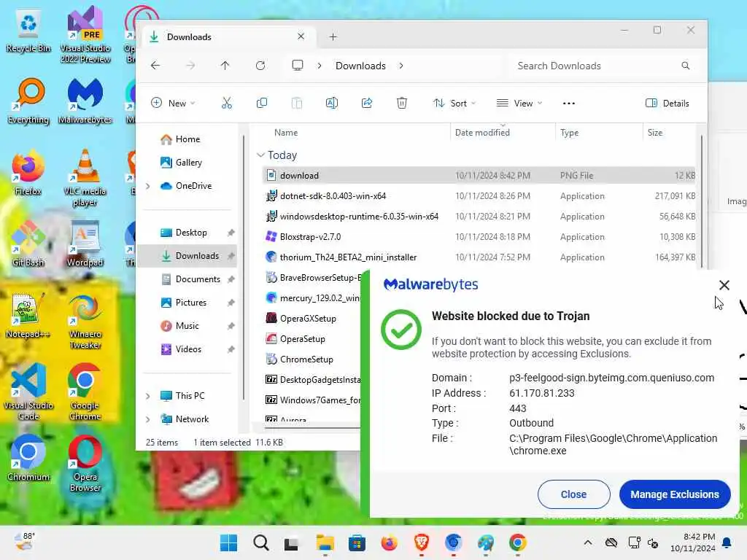Click the Cut icon in Explorer toolbar
This screenshot has width=747, height=560.
pos(227,103)
